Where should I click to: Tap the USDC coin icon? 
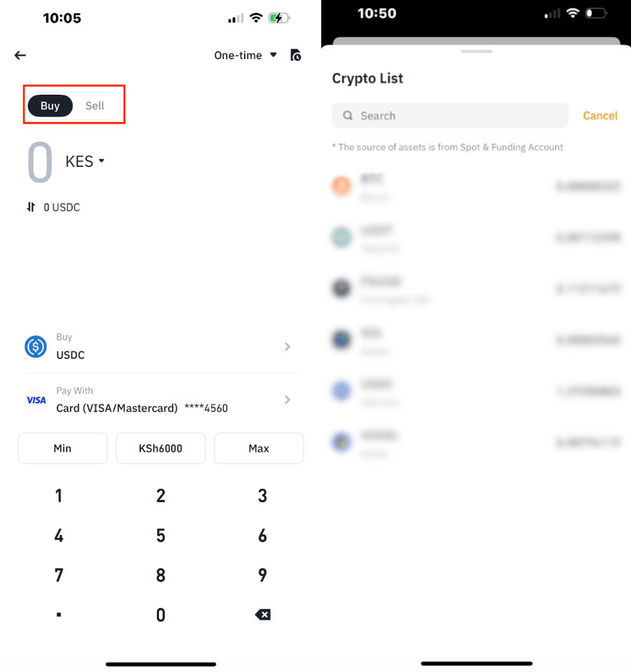pyautogui.click(x=36, y=347)
